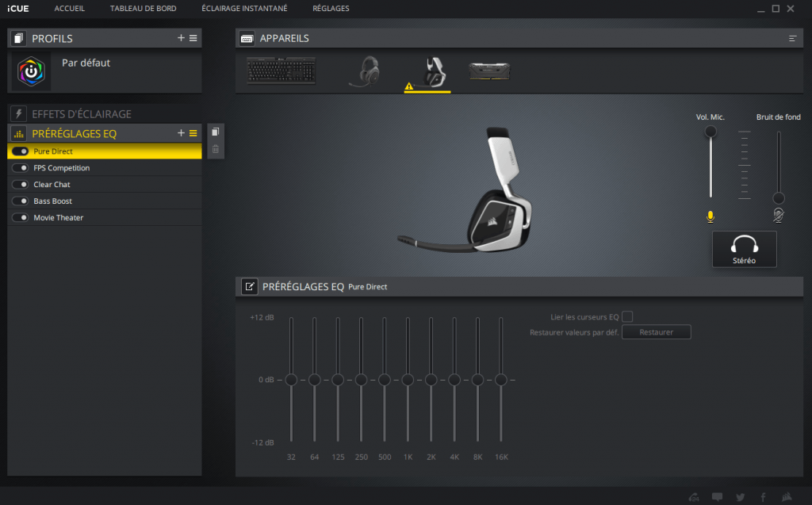Delete the selected EQ preset
812x505 pixels.
[216, 149]
